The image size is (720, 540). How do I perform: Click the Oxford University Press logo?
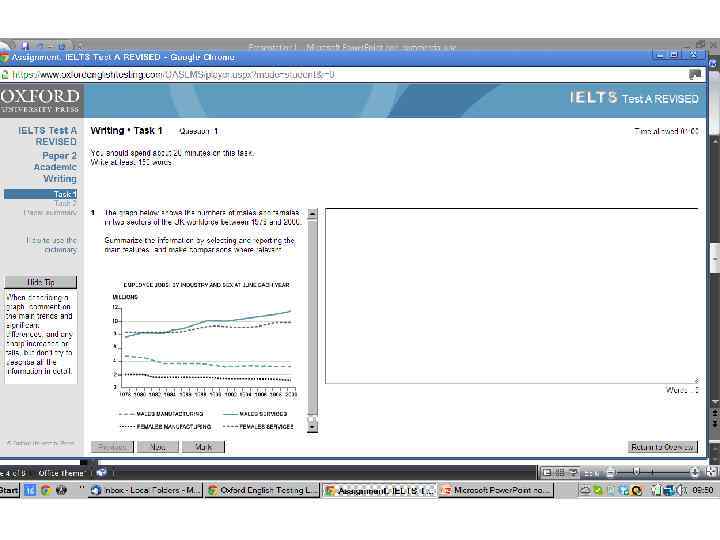41,101
